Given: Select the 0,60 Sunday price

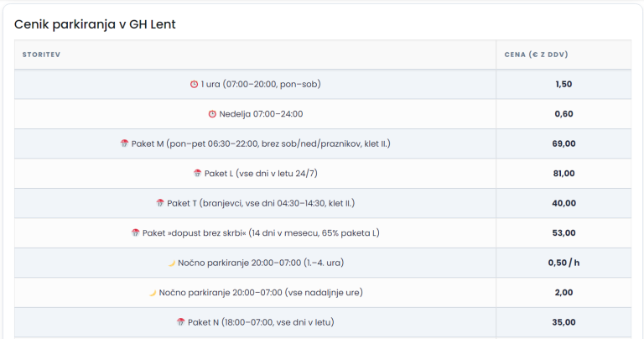Looking at the screenshot, I should point(563,114).
